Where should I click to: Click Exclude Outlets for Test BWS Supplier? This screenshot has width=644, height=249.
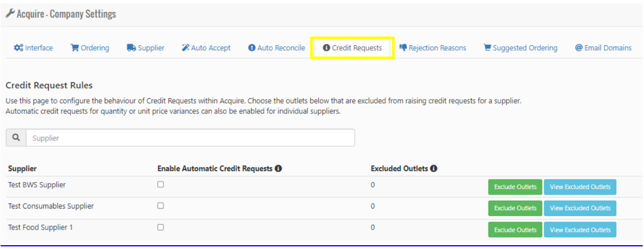[515, 187]
